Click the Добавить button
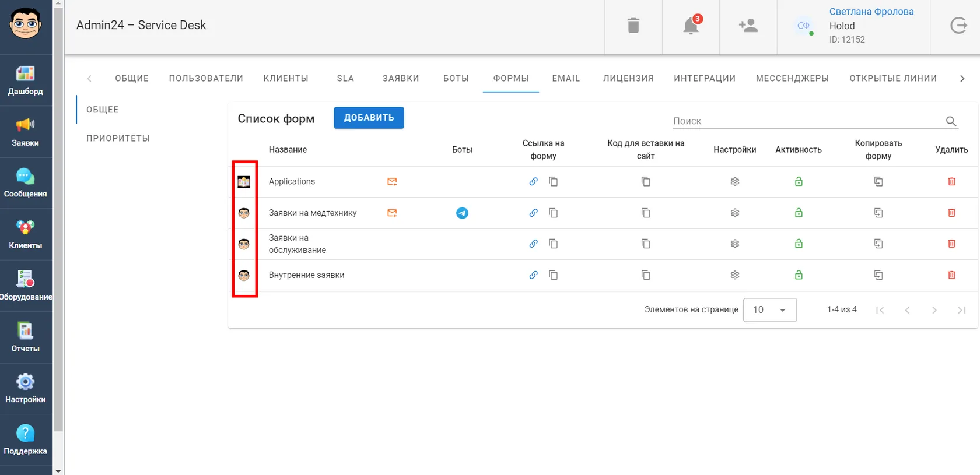 [369, 118]
